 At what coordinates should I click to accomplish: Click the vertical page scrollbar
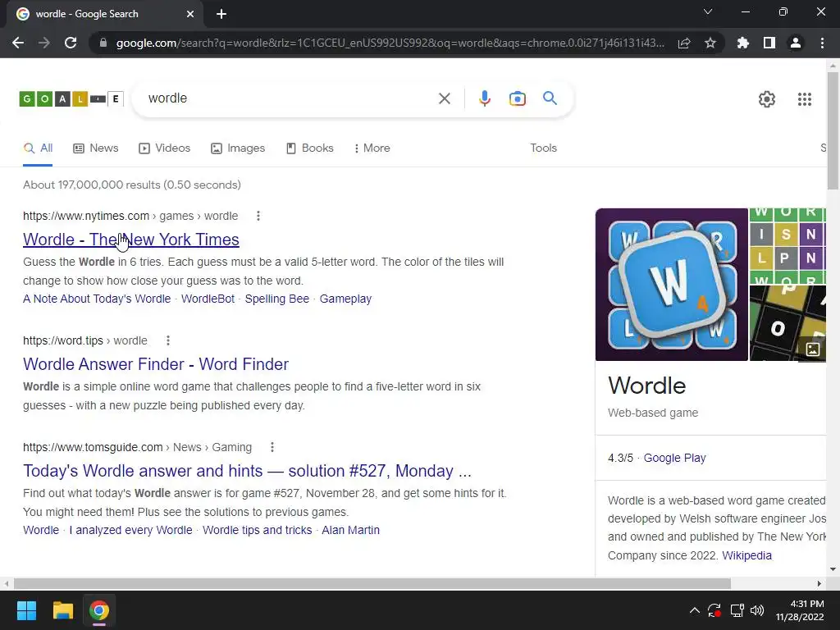pyautogui.click(x=833, y=130)
